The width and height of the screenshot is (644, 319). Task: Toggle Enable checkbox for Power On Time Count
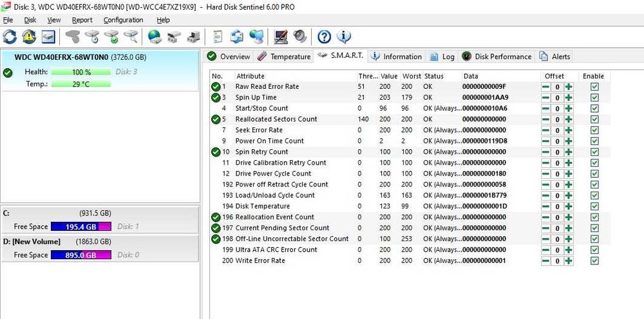coord(594,141)
